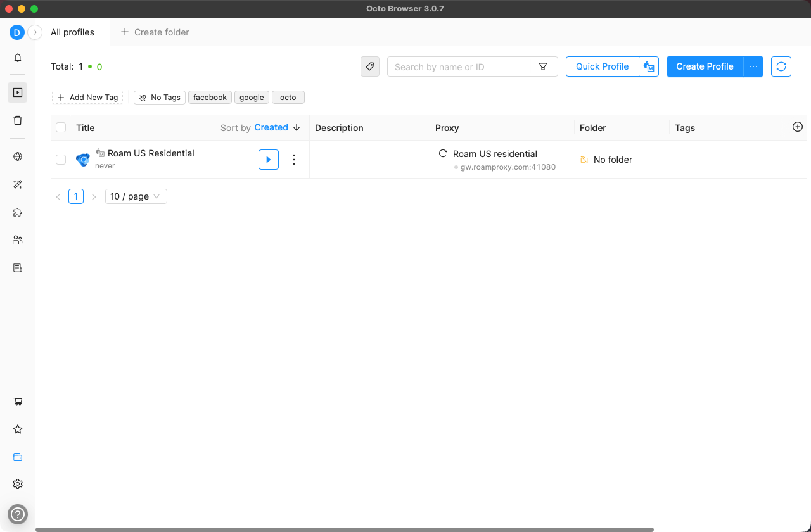Open the 10 / page dropdown
811x532 pixels.
click(x=136, y=196)
